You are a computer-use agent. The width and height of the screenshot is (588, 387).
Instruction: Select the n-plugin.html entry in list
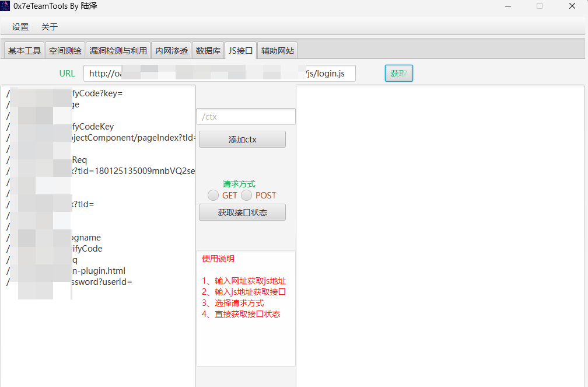click(98, 271)
